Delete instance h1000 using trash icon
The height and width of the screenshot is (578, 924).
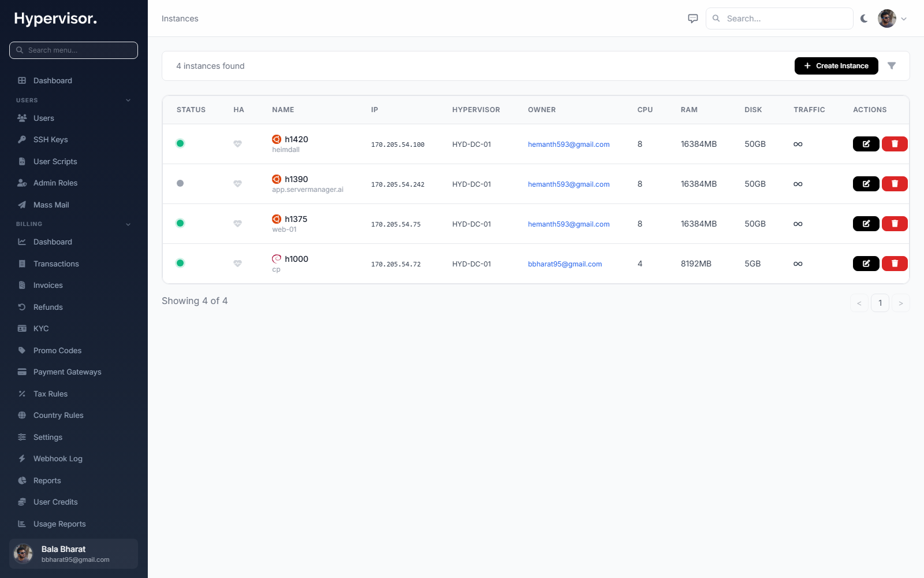point(895,264)
